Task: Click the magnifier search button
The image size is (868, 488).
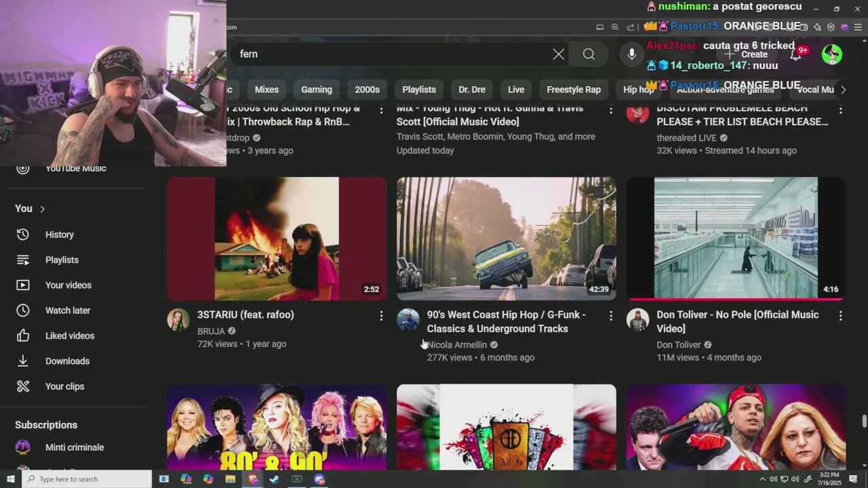Action: click(589, 54)
